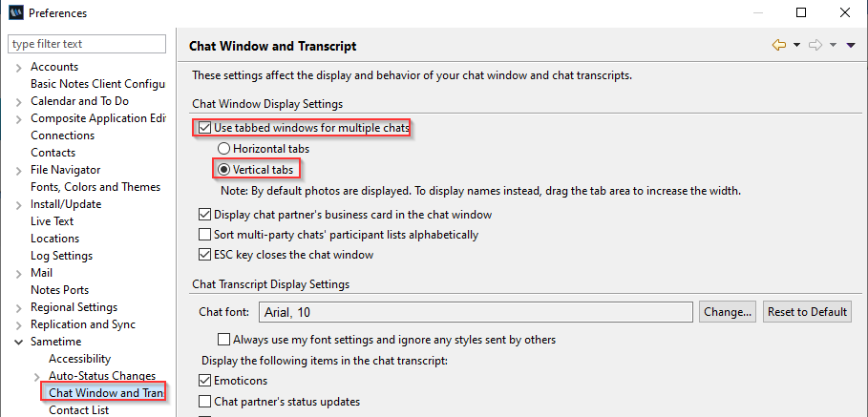The height and width of the screenshot is (417, 868).
Task: Click the type filter text field
Action: click(x=87, y=44)
